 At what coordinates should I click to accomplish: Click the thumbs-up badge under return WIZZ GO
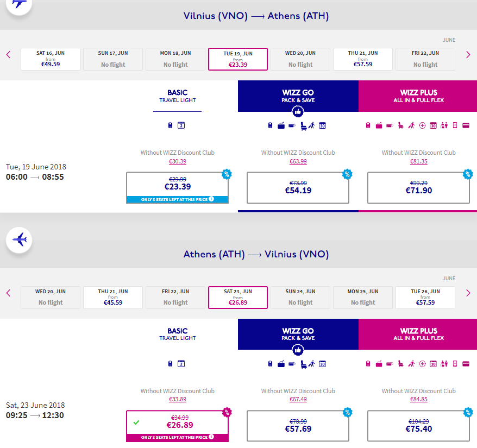click(x=298, y=350)
